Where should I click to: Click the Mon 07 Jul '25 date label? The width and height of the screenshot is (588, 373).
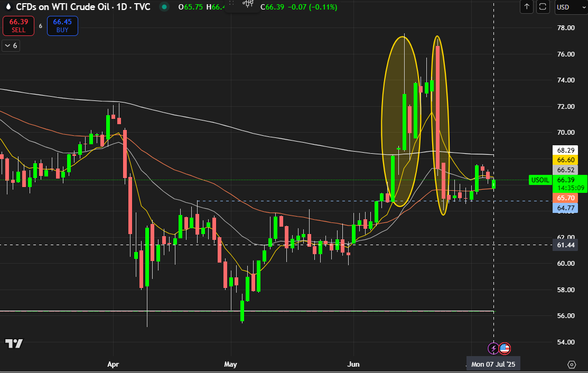click(x=493, y=365)
